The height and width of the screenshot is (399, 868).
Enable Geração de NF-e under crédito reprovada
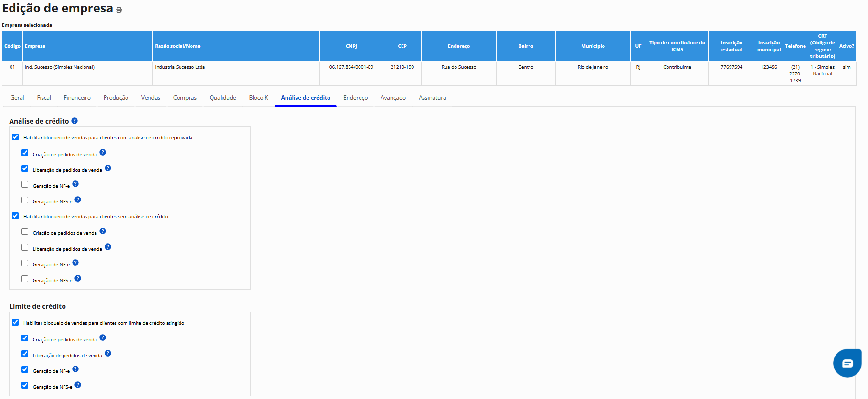(25, 185)
